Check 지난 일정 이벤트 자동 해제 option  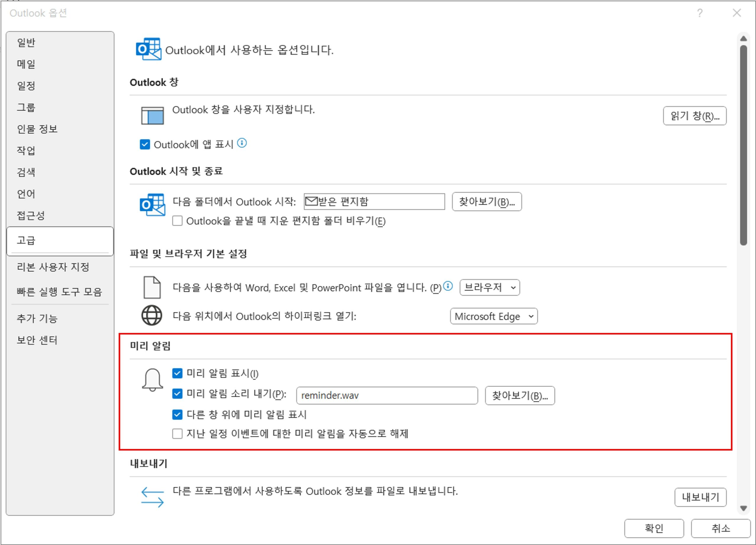pyautogui.click(x=177, y=433)
